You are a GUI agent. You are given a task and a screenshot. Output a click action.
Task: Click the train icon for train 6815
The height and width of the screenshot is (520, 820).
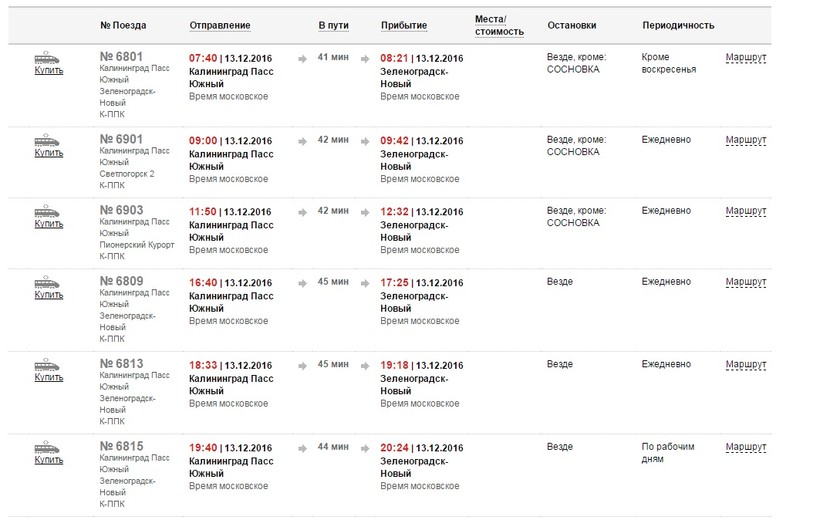48,446
